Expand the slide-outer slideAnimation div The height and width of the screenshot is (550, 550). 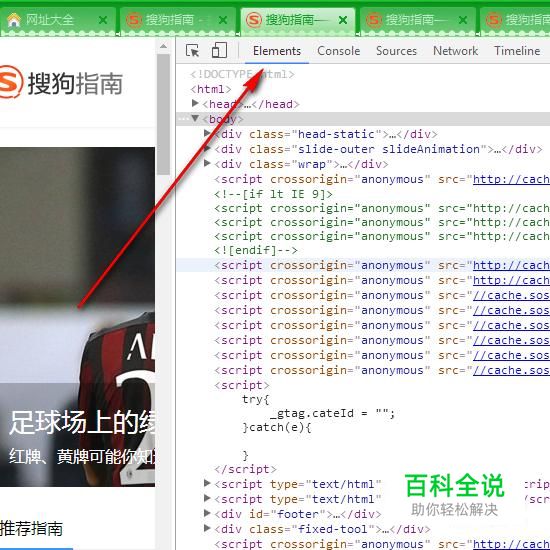(207, 148)
